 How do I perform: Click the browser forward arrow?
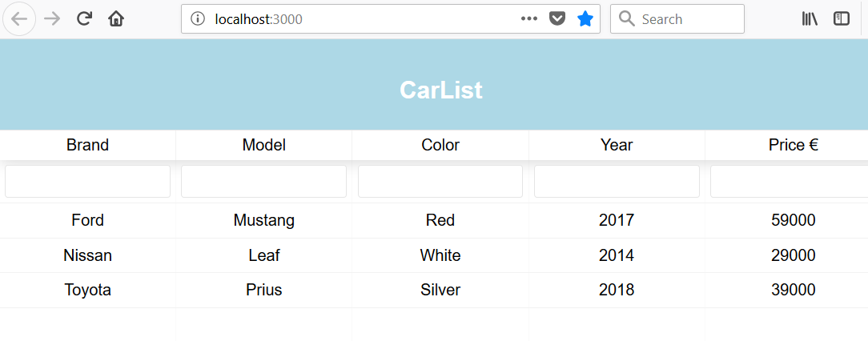[x=52, y=19]
